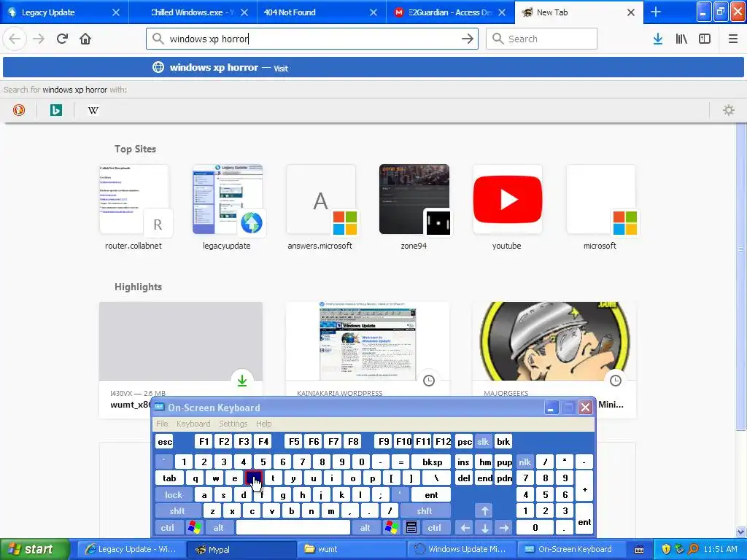Toggle the left alt key
This screenshot has width=747, height=560.
point(218,528)
